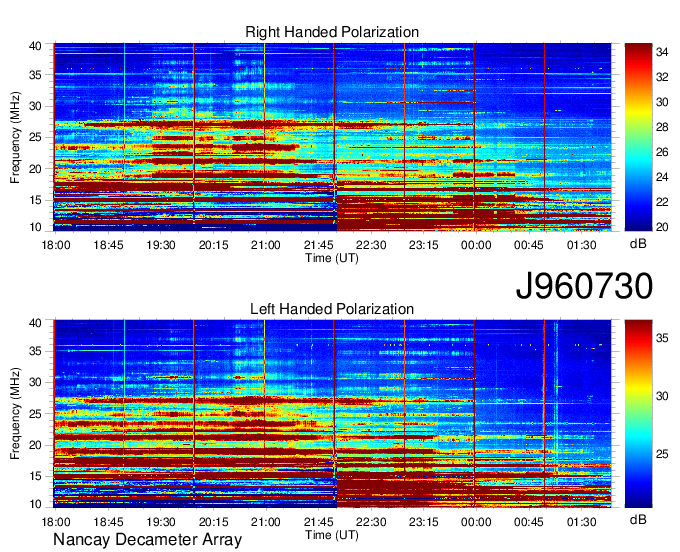
Task: Click the 10 MHz tick of Left Handed plot
Action: pyautogui.click(x=35, y=504)
